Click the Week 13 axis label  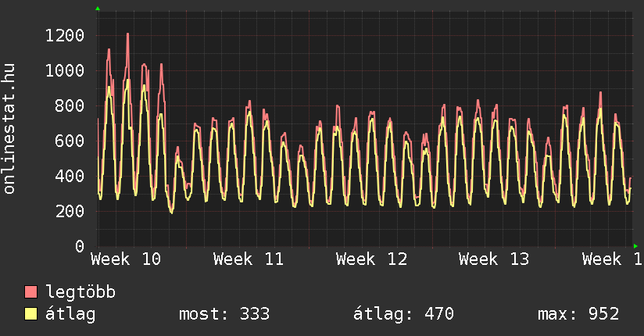point(494,259)
